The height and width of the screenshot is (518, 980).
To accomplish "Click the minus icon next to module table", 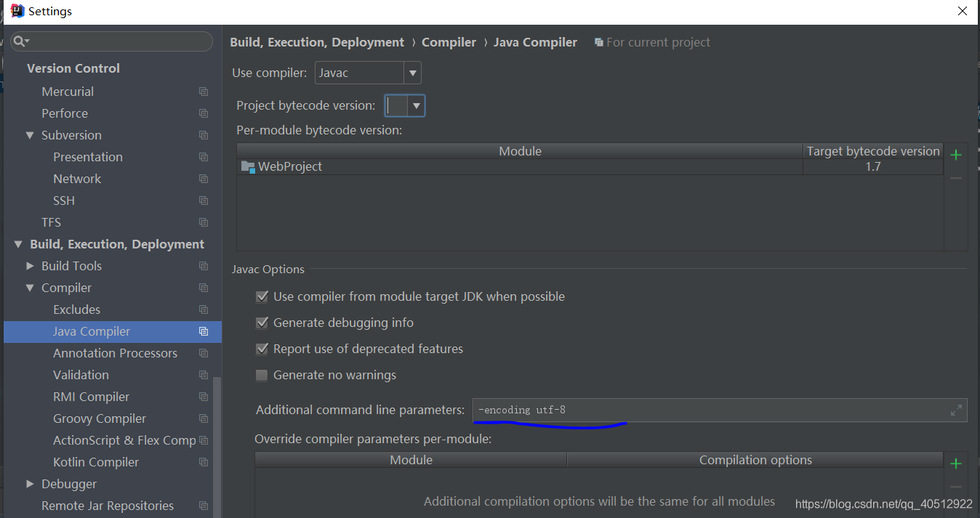I will (x=956, y=178).
